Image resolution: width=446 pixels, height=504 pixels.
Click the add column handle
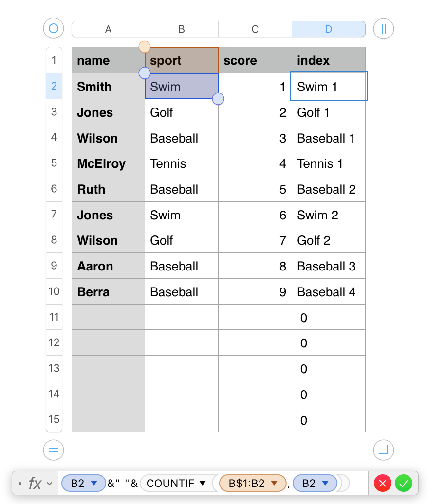pos(383,29)
